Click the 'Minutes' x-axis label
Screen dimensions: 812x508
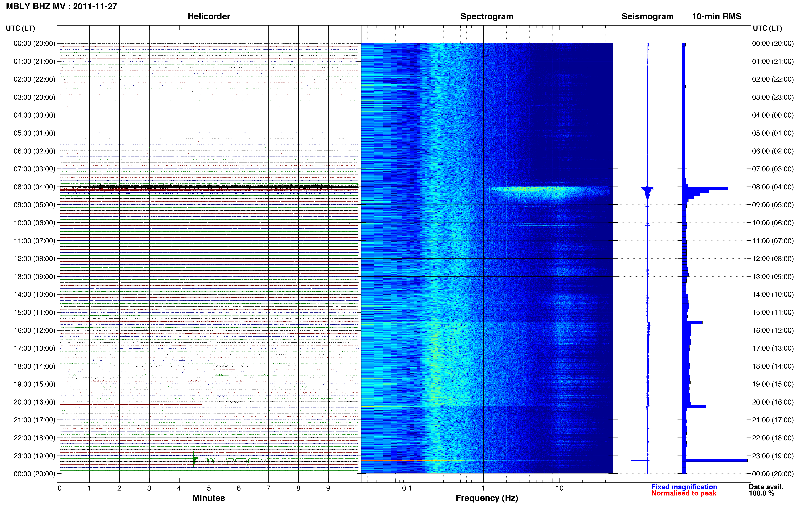[x=209, y=498]
